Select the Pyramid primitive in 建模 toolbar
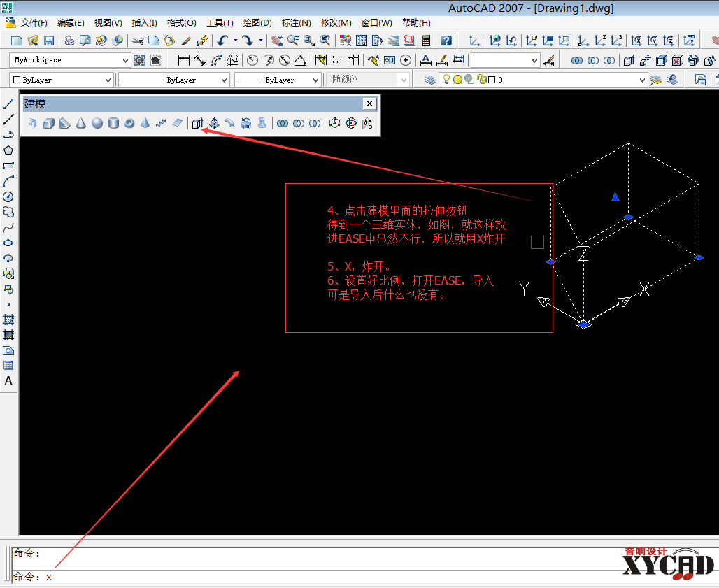Screen dimensions: 719x588 coord(145,123)
